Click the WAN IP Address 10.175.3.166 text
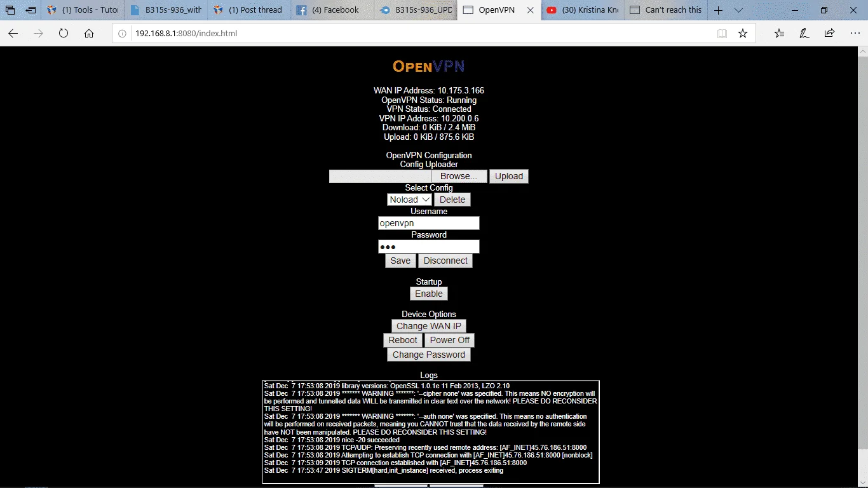The width and height of the screenshot is (868, 488). (429, 91)
